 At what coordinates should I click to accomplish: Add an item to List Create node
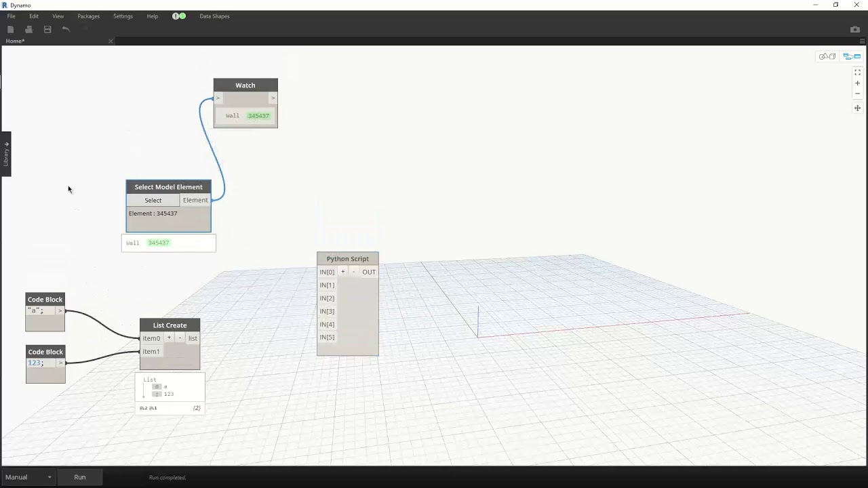click(x=170, y=338)
